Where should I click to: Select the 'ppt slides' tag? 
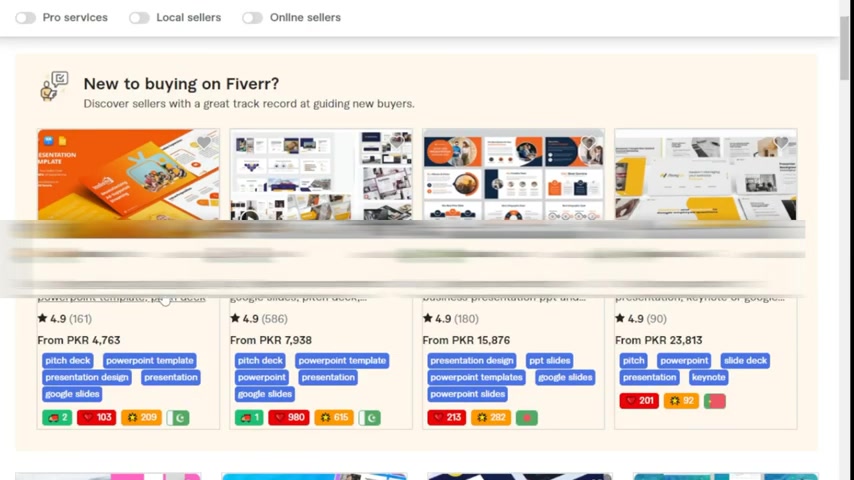[x=550, y=361]
